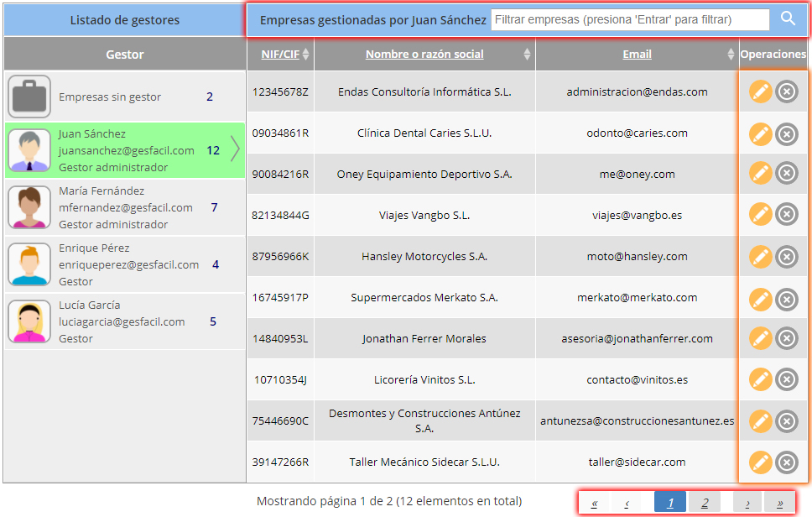Click NIF cell 82134844G
Image resolution: width=812 pixels, height=517 pixels.
point(280,215)
